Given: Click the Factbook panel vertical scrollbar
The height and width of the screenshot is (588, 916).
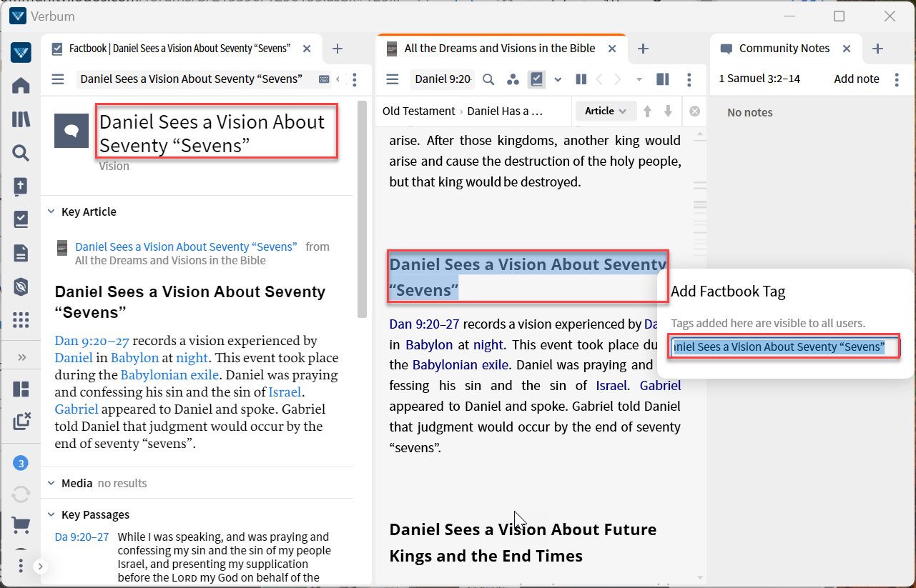Looking at the screenshot, I should (362, 211).
